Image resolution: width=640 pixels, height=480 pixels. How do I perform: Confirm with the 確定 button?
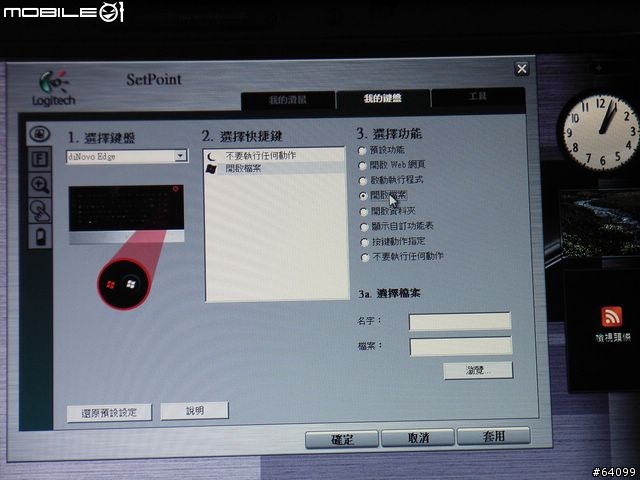click(342, 440)
